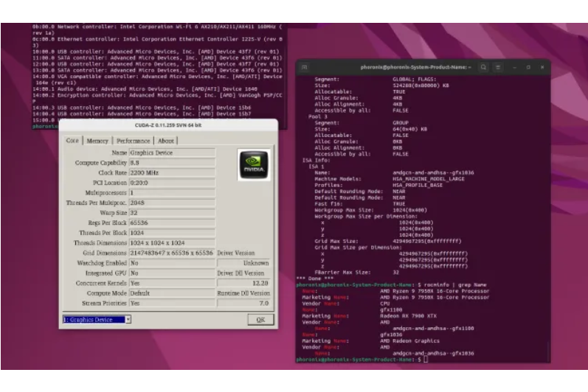
Task: Click the OK button in CUDA-Z
Action: click(260, 319)
